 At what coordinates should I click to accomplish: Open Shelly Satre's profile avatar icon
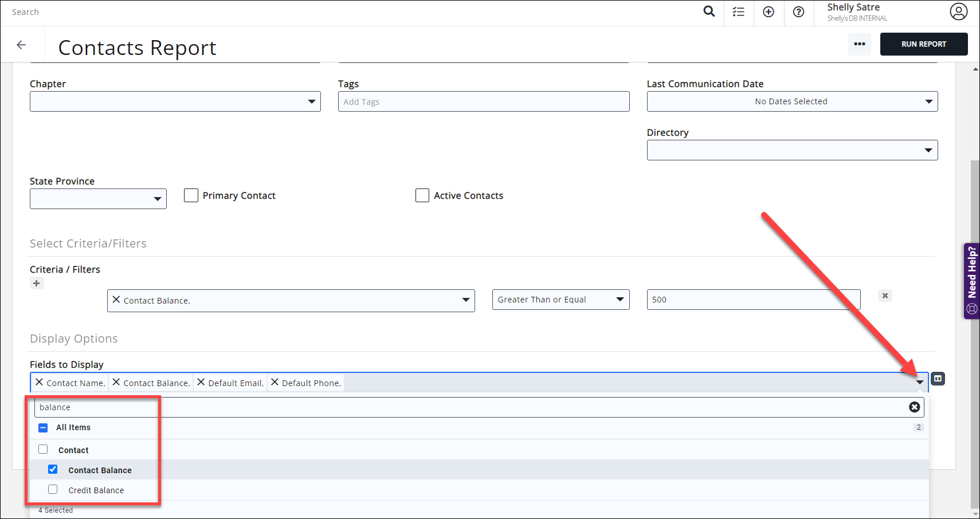(959, 11)
